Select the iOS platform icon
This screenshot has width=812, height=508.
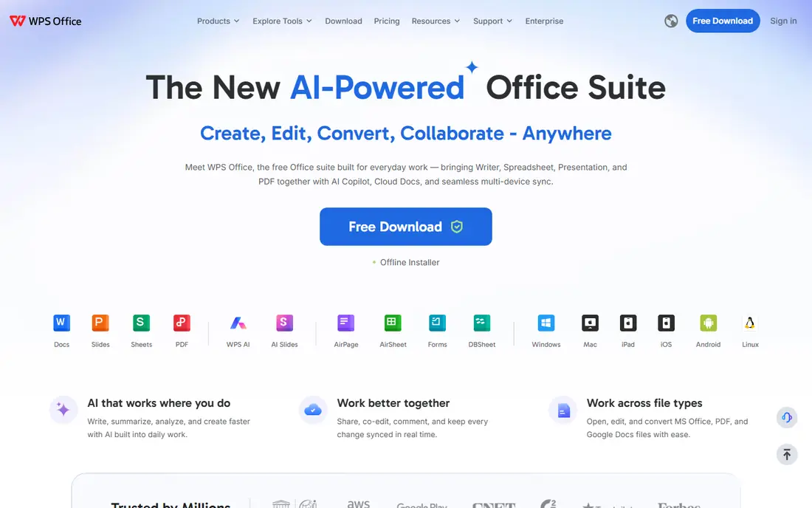click(x=666, y=323)
